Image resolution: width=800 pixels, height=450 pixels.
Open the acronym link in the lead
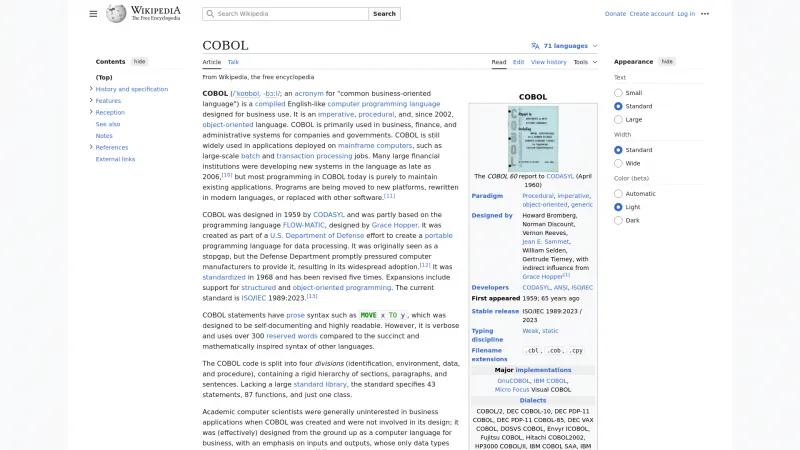point(309,93)
